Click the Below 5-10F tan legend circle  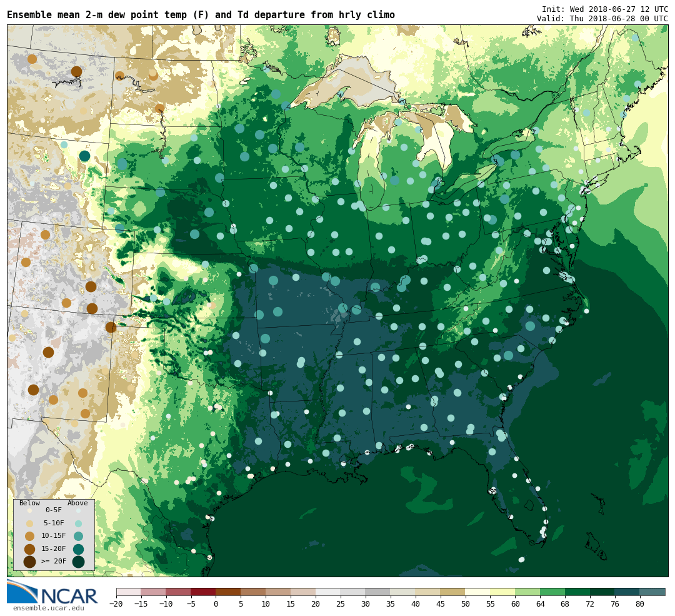29,523
